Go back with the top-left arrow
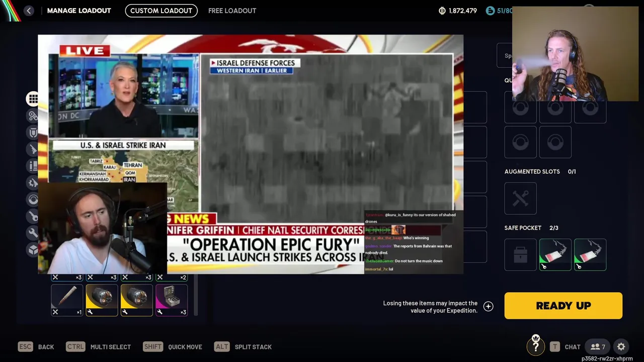 29,11
